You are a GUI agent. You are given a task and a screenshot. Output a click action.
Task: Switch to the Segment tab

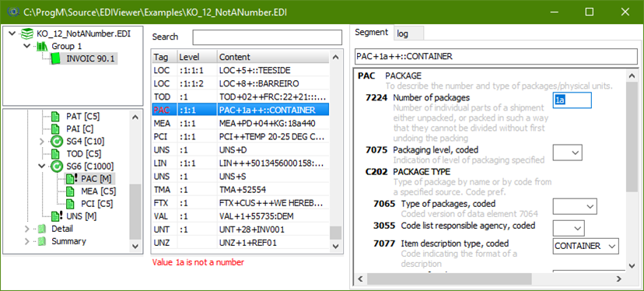pyautogui.click(x=371, y=33)
